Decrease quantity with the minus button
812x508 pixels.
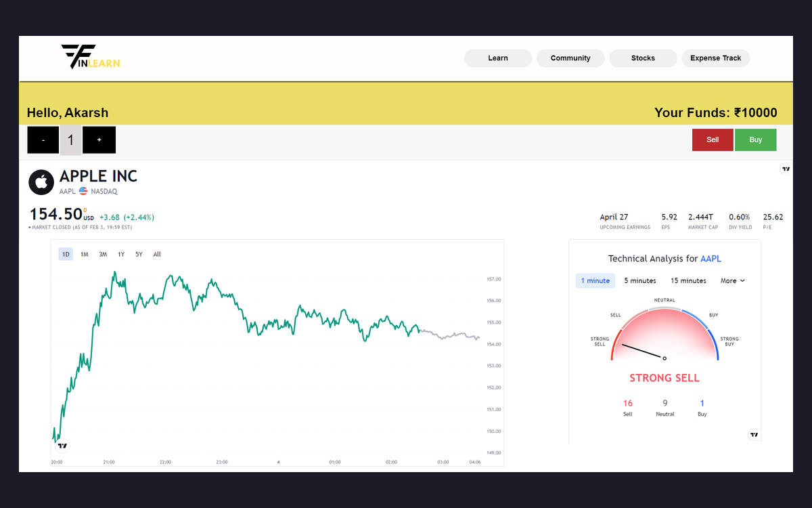tap(43, 140)
